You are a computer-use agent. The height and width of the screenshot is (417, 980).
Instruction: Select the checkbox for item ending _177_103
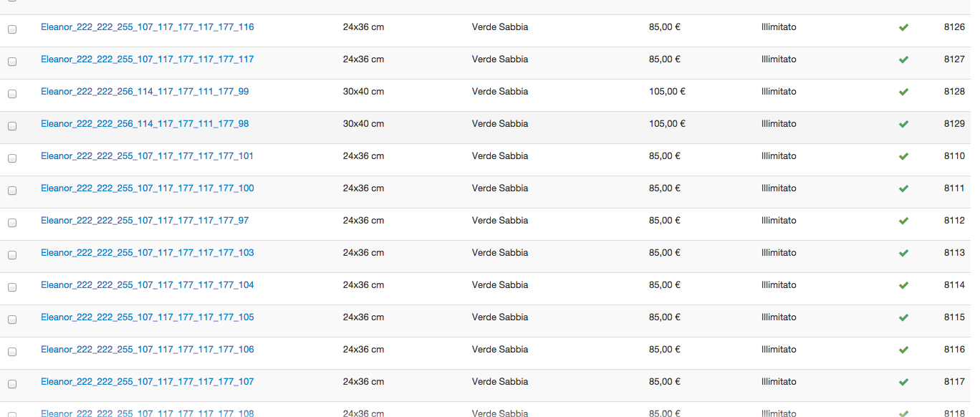[x=12, y=255]
